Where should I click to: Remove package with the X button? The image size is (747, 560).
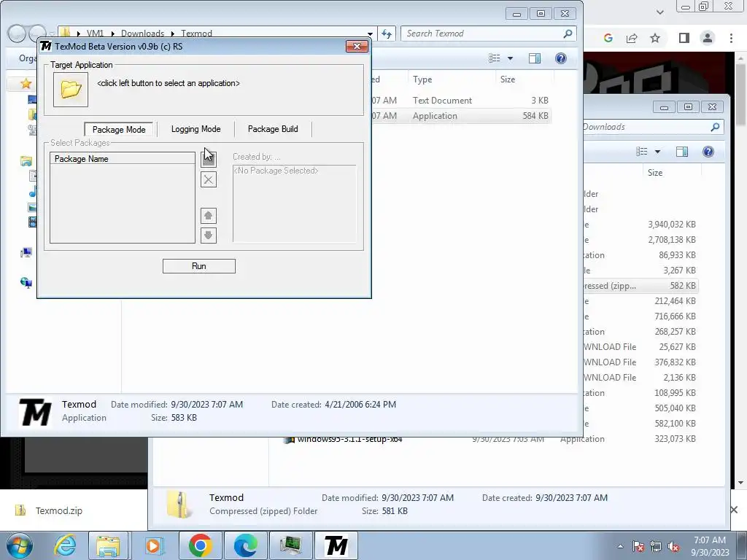click(x=208, y=179)
